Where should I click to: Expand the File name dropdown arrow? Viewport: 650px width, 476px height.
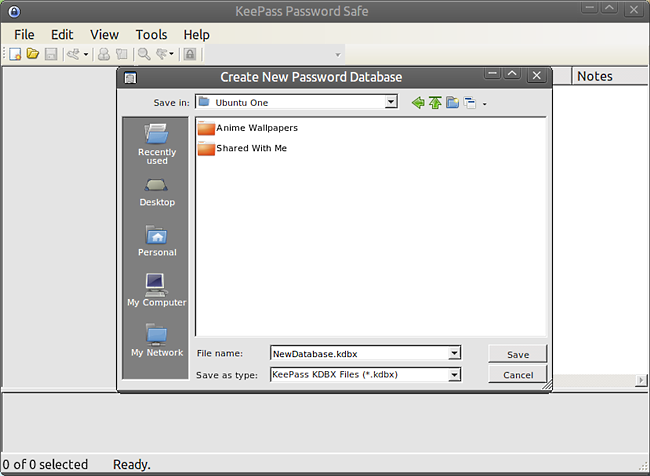454,353
